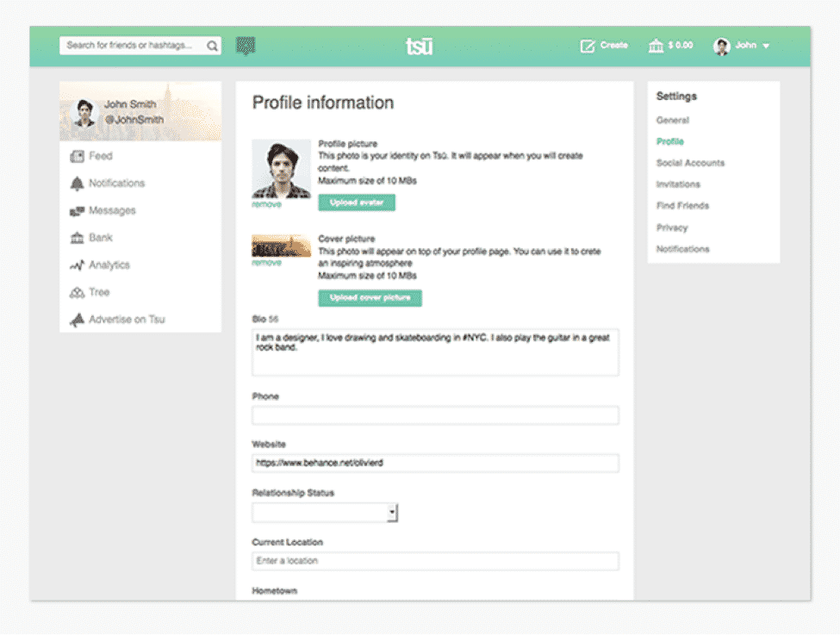Click the Upload avatar button
This screenshot has height=635, width=840.
point(357,202)
